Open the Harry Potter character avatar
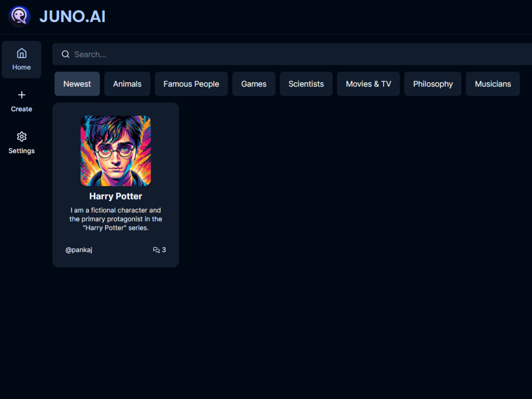Screen dimensions: 532x399 (x=116, y=151)
